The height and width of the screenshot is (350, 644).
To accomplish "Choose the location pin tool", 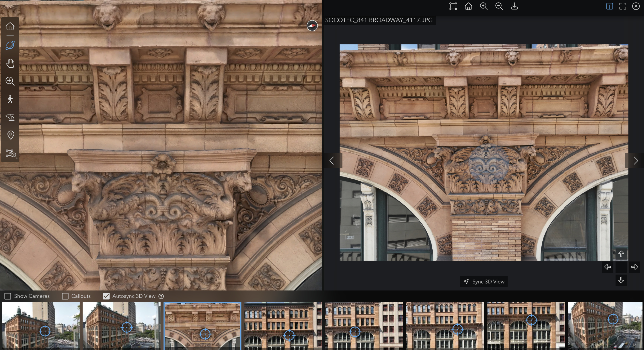I will point(11,135).
